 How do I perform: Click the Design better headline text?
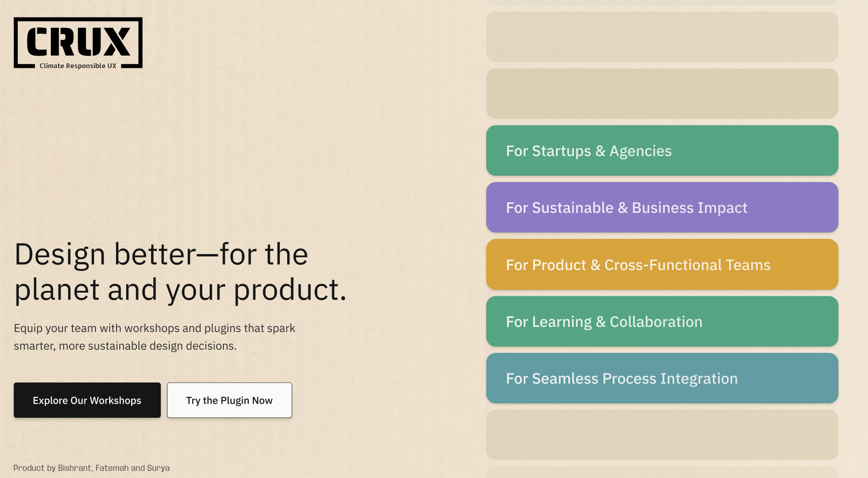pyautogui.click(x=180, y=272)
